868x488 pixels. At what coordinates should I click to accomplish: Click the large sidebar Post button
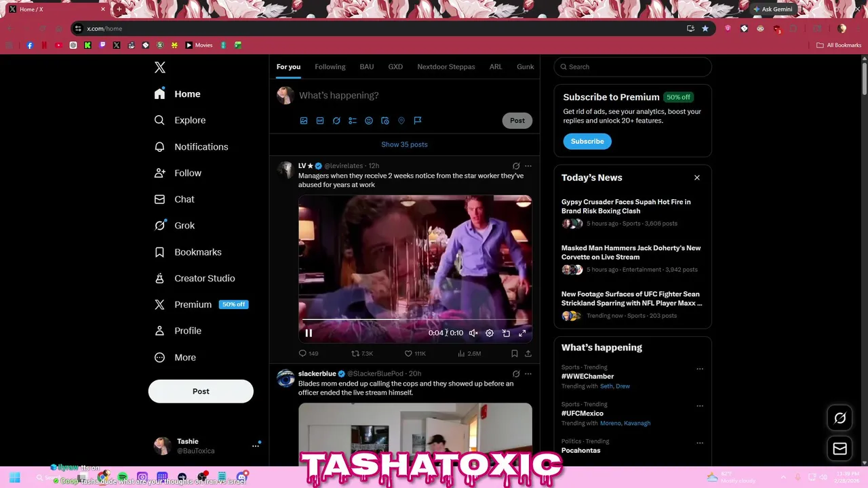pos(201,391)
